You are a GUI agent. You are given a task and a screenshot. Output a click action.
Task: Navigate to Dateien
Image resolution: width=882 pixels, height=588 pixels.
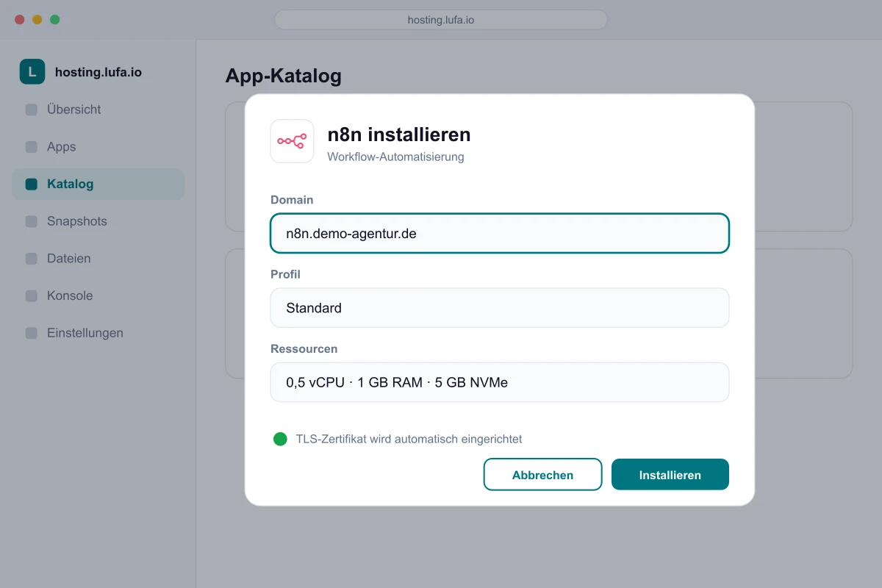tap(98, 259)
